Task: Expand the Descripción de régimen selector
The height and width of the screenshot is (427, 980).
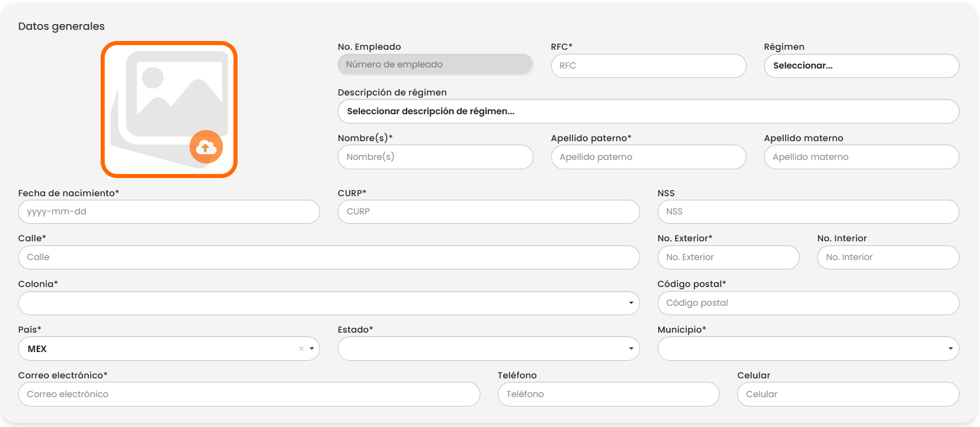Action: (648, 111)
